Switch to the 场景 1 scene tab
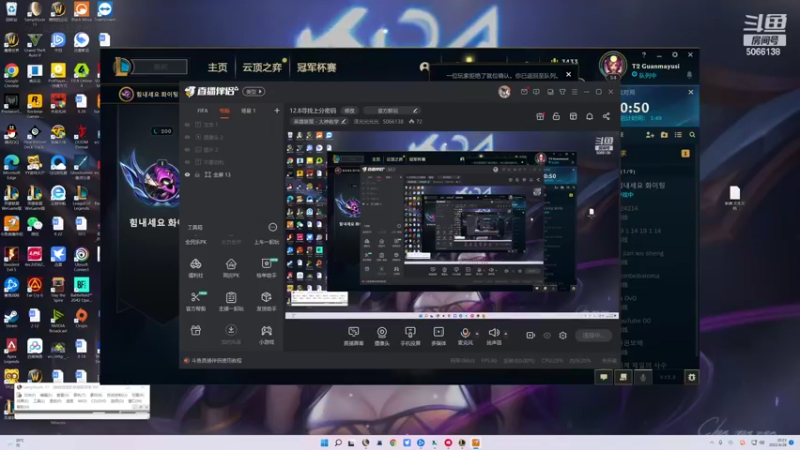The height and width of the screenshot is (450, 800). 248,111
